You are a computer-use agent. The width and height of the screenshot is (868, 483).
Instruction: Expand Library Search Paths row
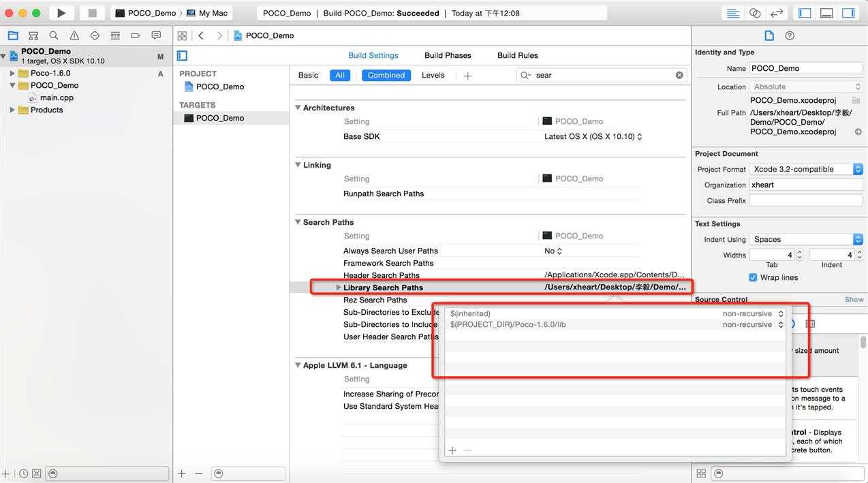pyautogui.click(x=339, y=287)
